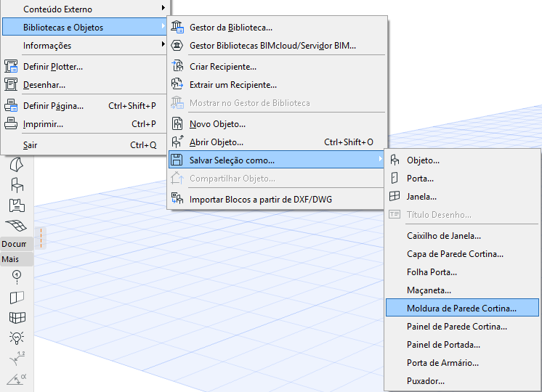Viewport: 542px width, 392px height.
Task: Select the Lamp tool in left toolbox
Action: 17,338
